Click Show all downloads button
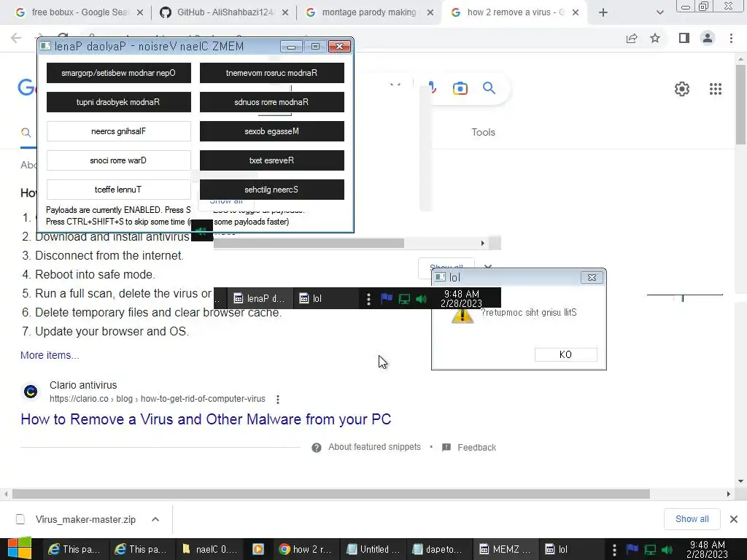The image size is (747, 560). [x=692, y=519]
